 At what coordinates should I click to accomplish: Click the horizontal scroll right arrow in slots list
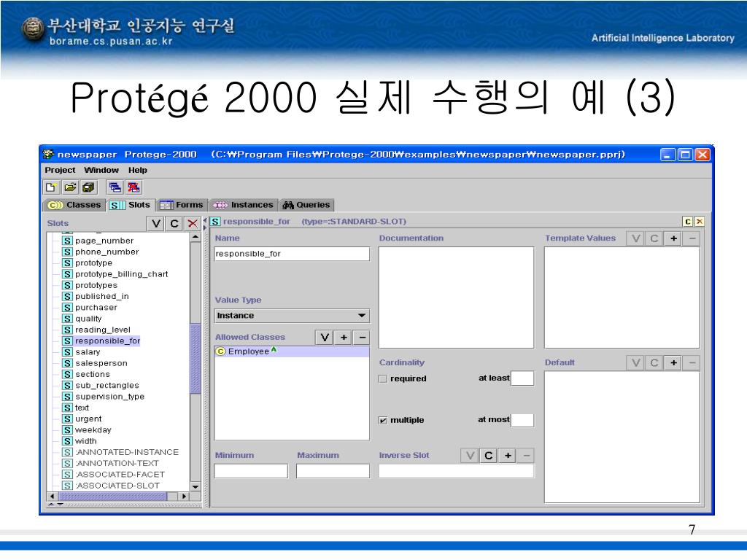click(185, 496)
